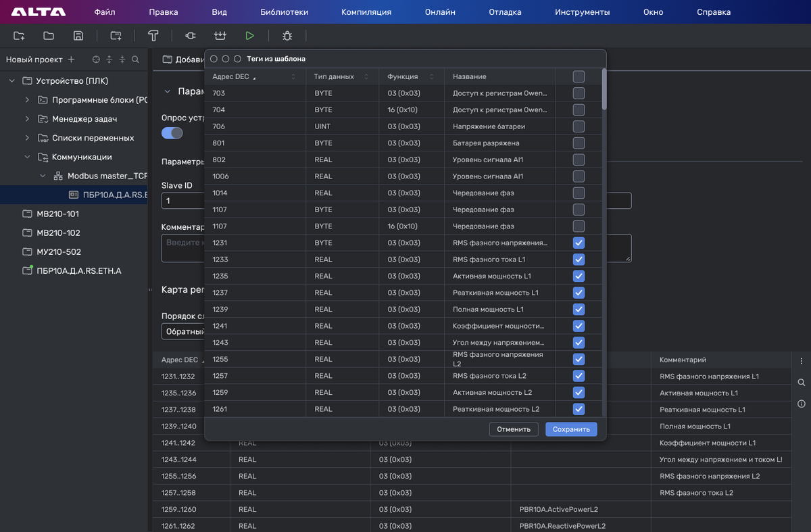Toggle the select-all checkbox in dialog header

click(579, 76)
